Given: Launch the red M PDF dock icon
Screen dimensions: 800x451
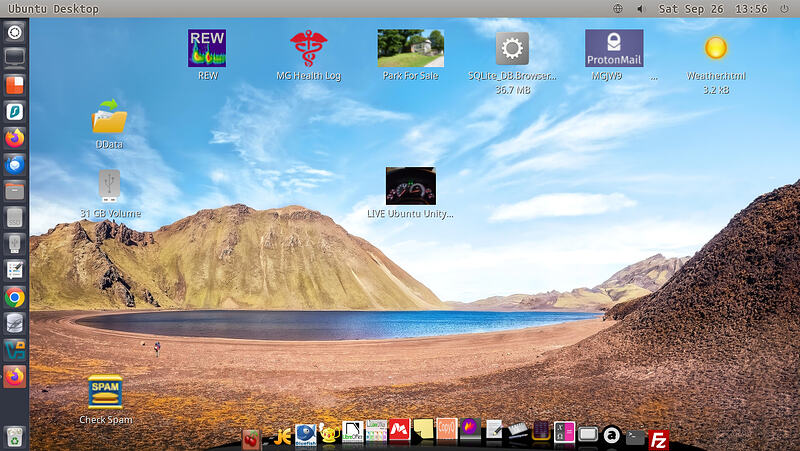Looking at the screenshot, I should point(399,430).
